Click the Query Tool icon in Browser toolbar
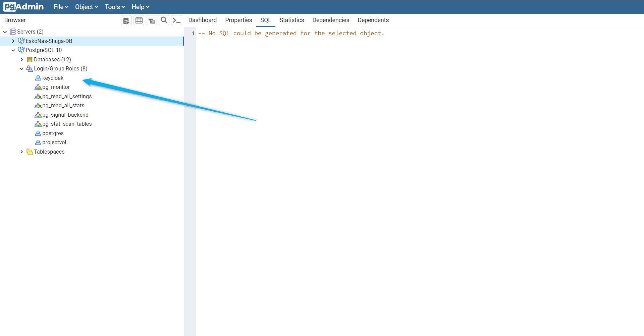Screen dimensions: 644x336 click(x=126, y=20)
